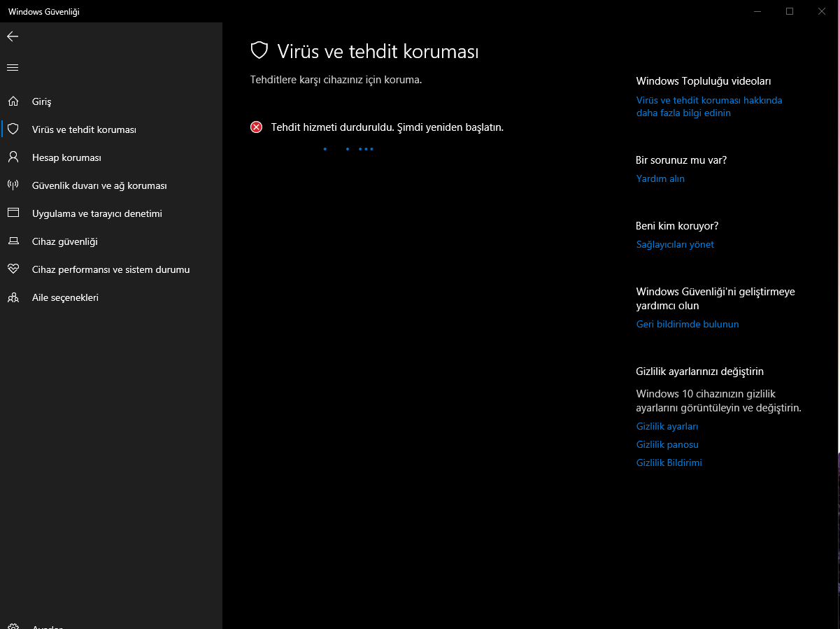Open link Virüs ve tehdit koruması hakkında daha fazla bilgi
840x629 pixels.
tap(709, 106)
